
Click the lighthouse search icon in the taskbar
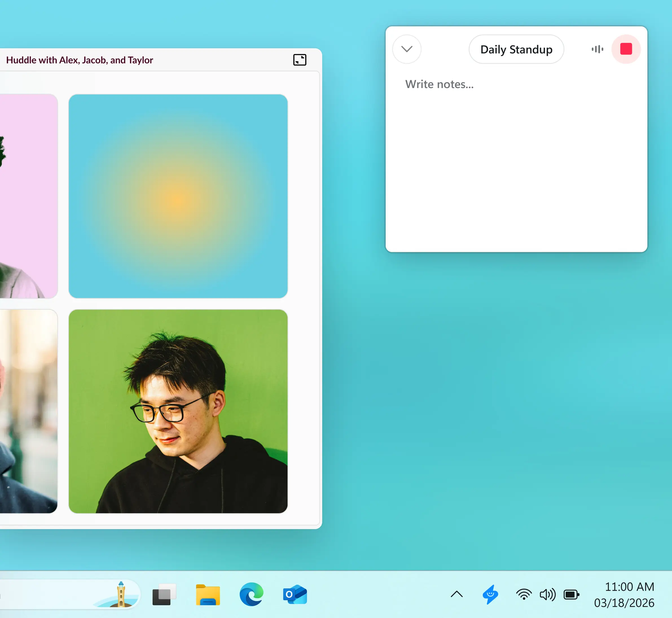(121, 595)
